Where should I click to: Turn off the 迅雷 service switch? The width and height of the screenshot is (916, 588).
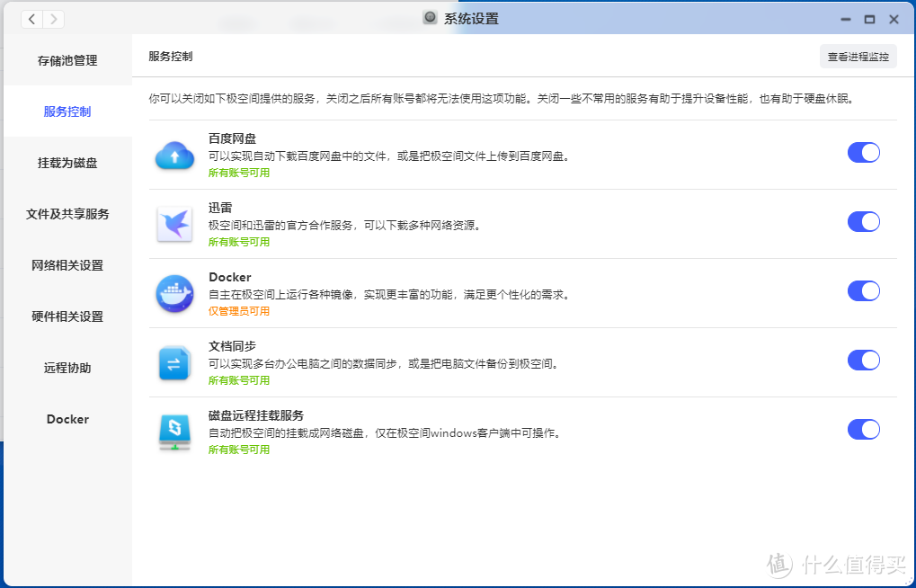(863, 222)
